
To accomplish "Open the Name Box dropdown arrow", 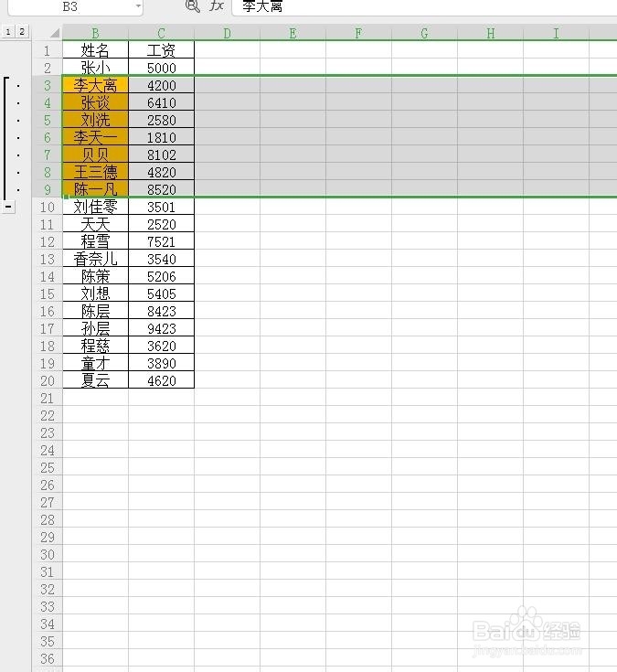I will pyautogui.click(x=138, y=6).
